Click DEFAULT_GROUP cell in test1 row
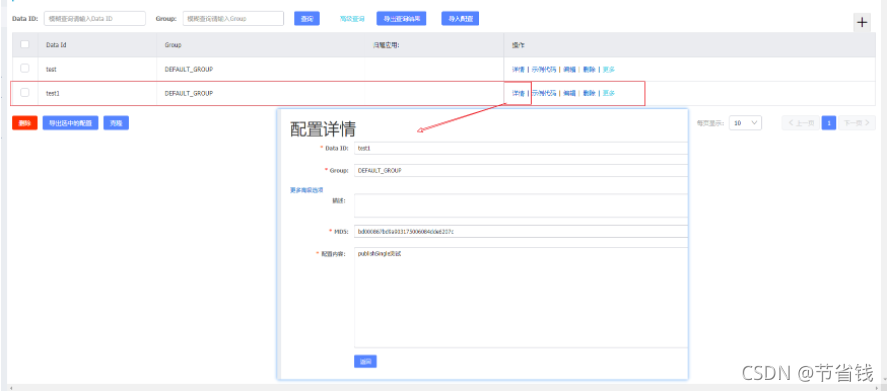Screen dimensions: 889x391 (x=189, y=94)
